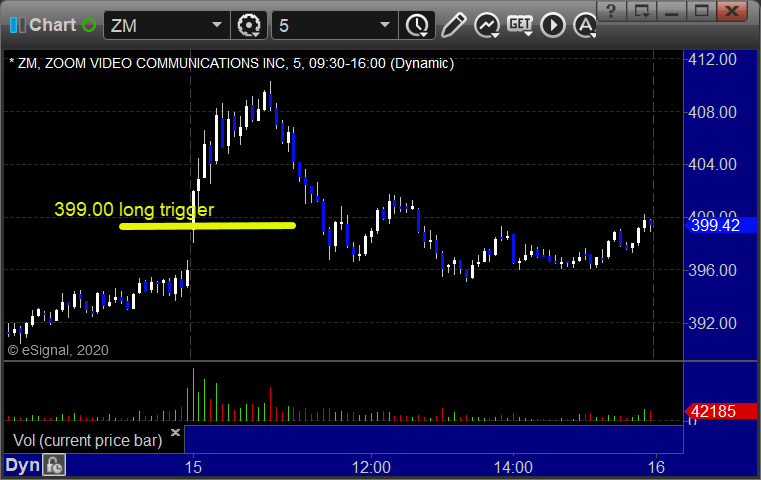761x480 pixels.
Task: Click the red 42185 volume marker
Action: 721,412
